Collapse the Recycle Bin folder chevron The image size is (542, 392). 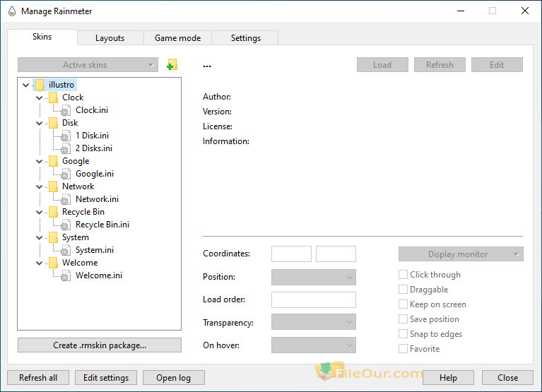tap(40, 213)
